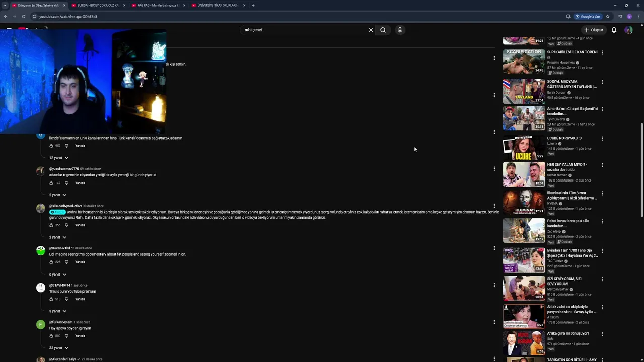Image resolution: width=644 pixels, height=362 pixels.
Task: Expand 3 yanıt replies
Action: 57,311
